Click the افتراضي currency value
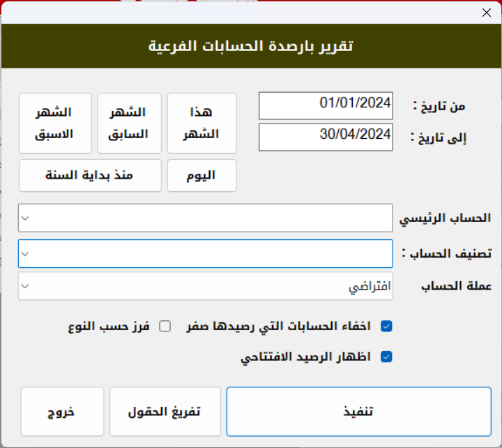Image resolution: width=502 pixels, height=448 pixels. 370,286
